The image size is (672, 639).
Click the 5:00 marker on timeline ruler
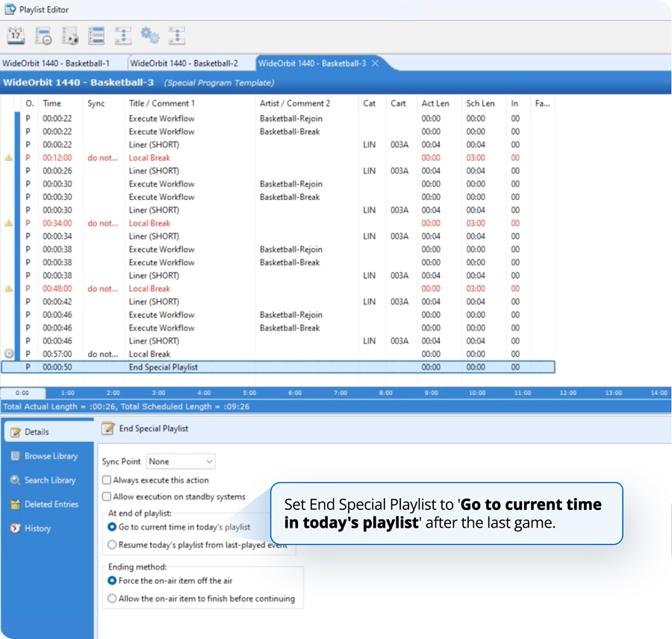249,393
